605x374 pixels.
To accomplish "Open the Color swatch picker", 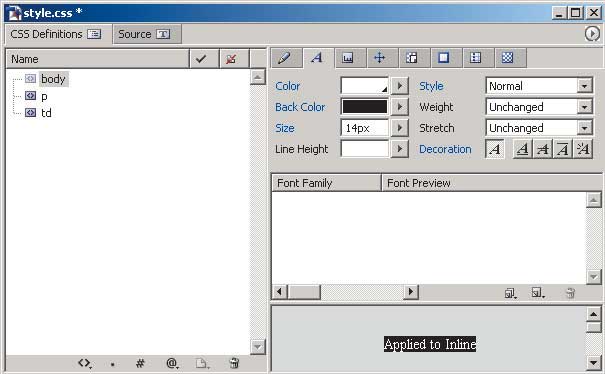I will tap(365, 86).
